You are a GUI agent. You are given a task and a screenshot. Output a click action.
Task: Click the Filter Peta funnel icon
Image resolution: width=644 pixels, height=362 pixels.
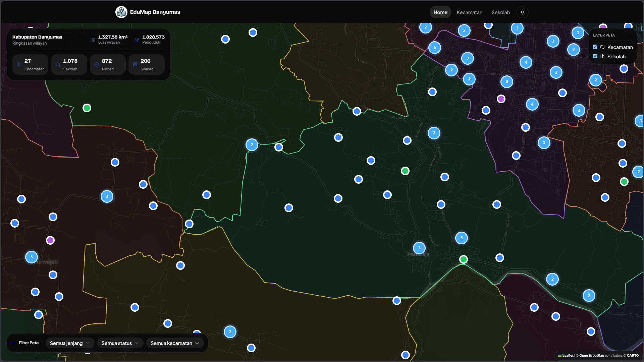(14, 343)
